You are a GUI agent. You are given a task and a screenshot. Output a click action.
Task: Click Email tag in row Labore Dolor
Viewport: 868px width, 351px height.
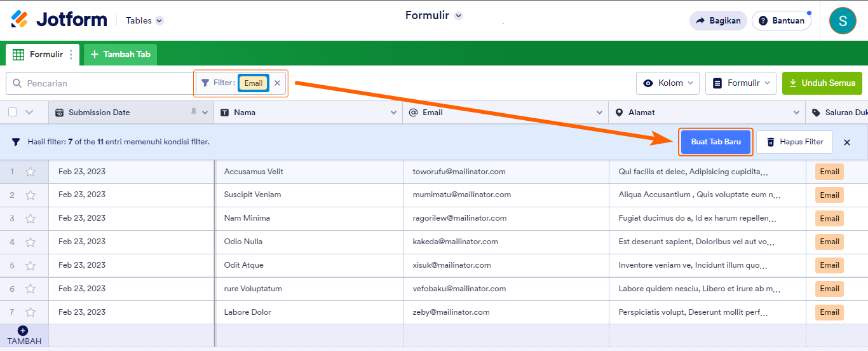click(x=829, y=312)
